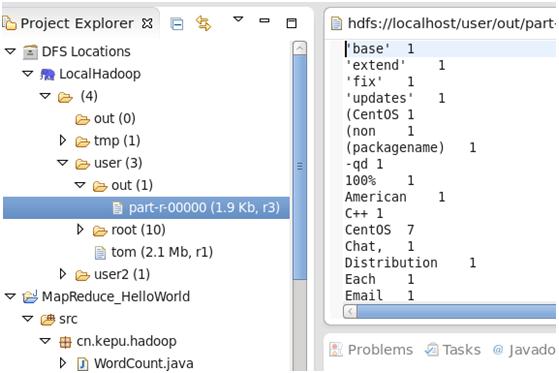The width and height of the screenshot is (559, 373).
Task: Expand the user2 (1) folder
Action: [x=63, y=274]
